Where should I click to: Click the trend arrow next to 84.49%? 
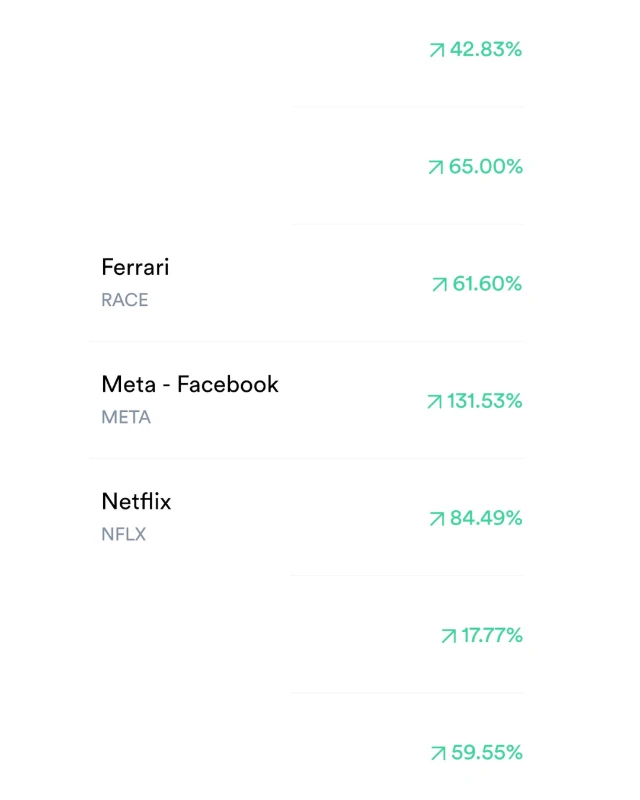click(436, 519)
